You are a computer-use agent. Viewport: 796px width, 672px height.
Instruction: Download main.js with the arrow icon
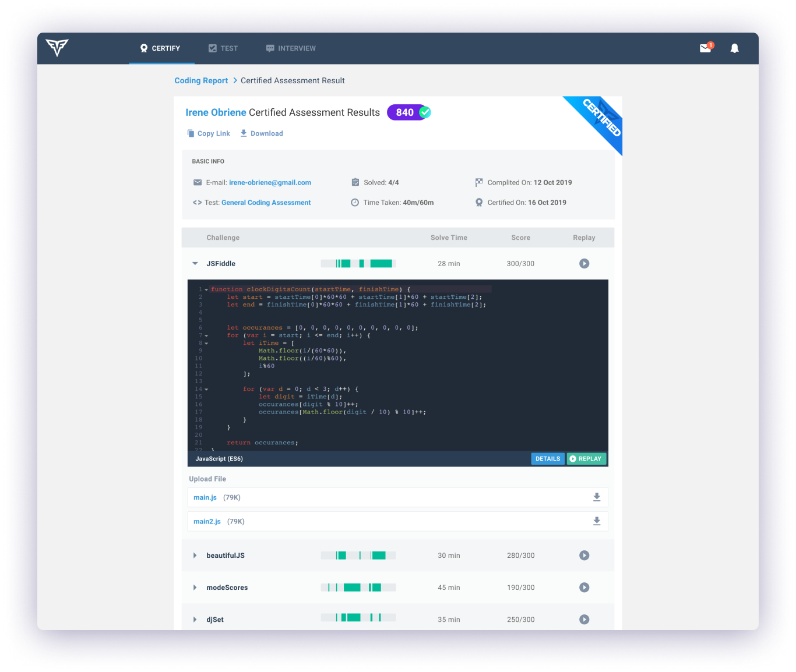pyautogui.click(x=597, y=497)
